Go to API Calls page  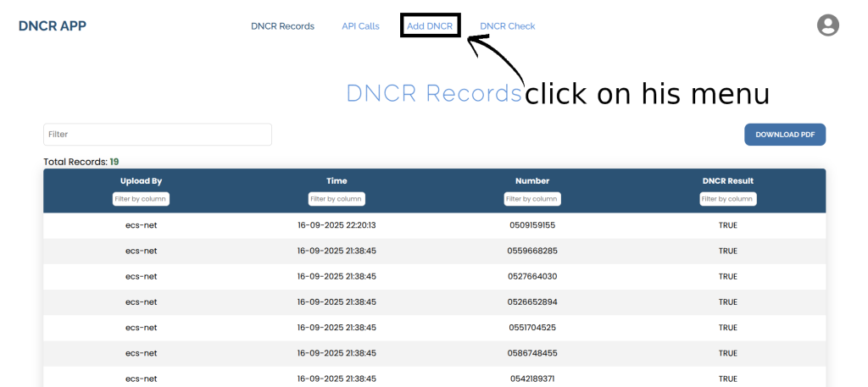point(360,26)
